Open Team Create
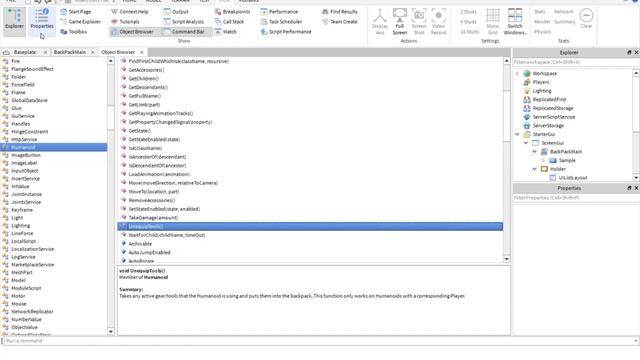 point(340,22)
